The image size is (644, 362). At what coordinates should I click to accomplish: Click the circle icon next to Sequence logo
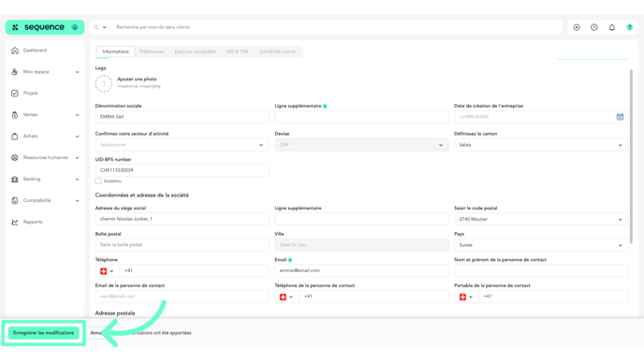click(75, 27)
